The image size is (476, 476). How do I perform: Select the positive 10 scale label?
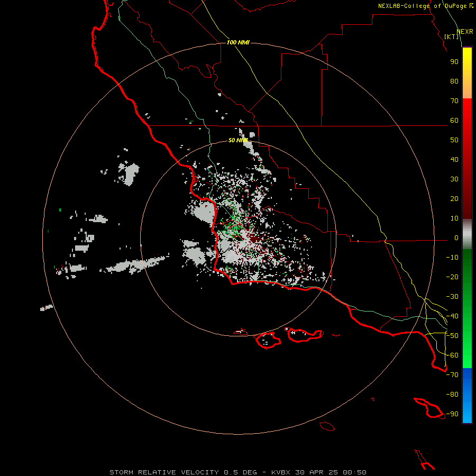point(454,218)
